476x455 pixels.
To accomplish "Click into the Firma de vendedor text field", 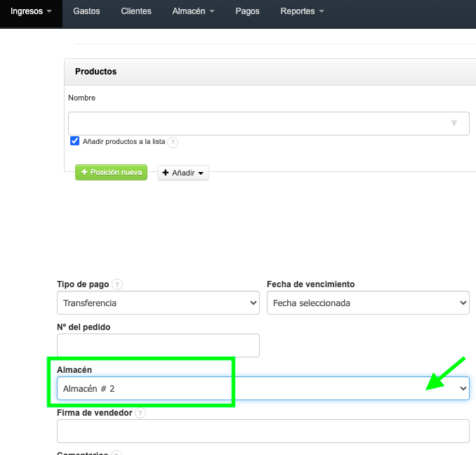I will pos(263,431).
